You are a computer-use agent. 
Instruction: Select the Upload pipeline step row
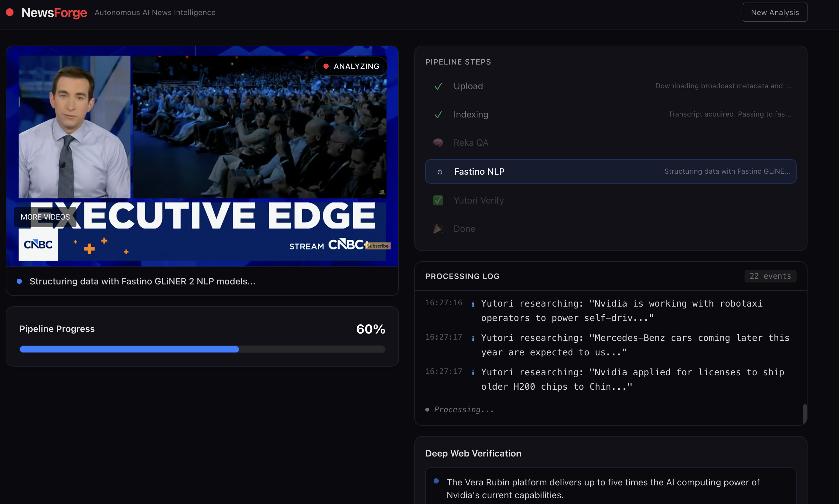pyautogui.click(x=610, y=86)
